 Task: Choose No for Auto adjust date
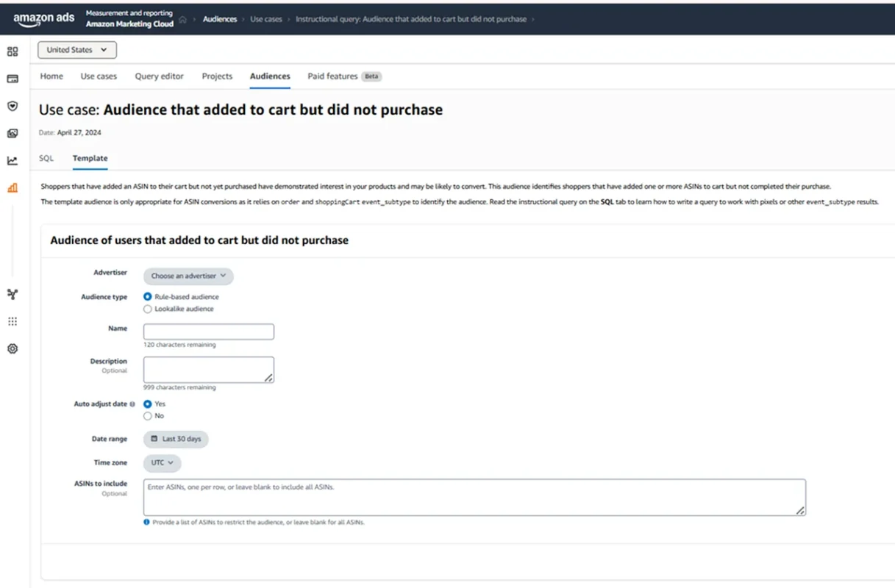146,415
